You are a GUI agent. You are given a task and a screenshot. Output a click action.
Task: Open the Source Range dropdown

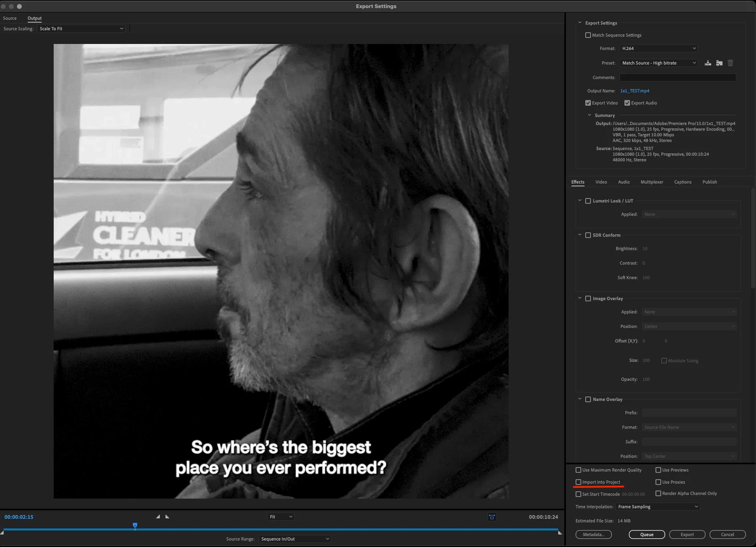pyautogui.click(x=295, y=539)
